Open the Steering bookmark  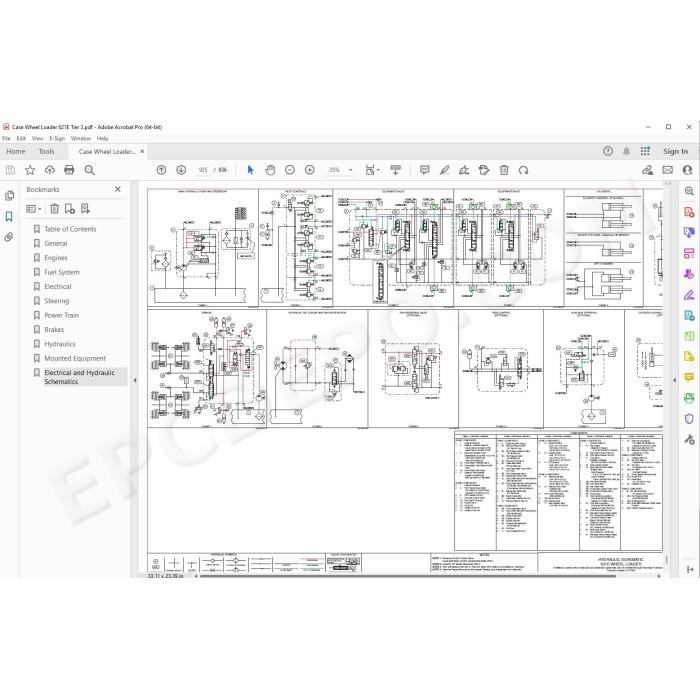point(57,300)
